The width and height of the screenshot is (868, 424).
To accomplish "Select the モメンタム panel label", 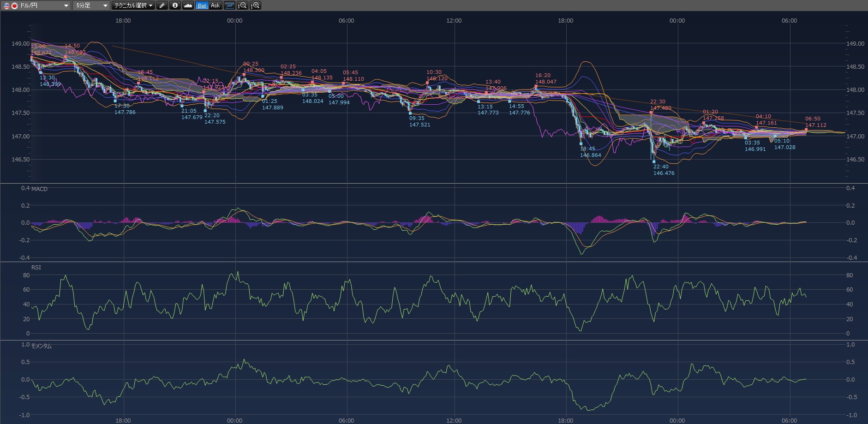I will click(x=42, y=346).
